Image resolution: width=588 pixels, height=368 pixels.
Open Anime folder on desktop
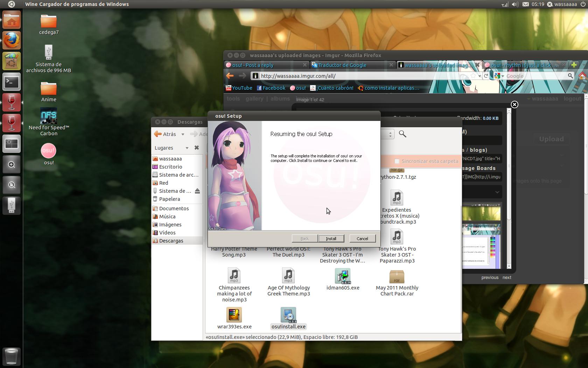[x=49, y=92]
